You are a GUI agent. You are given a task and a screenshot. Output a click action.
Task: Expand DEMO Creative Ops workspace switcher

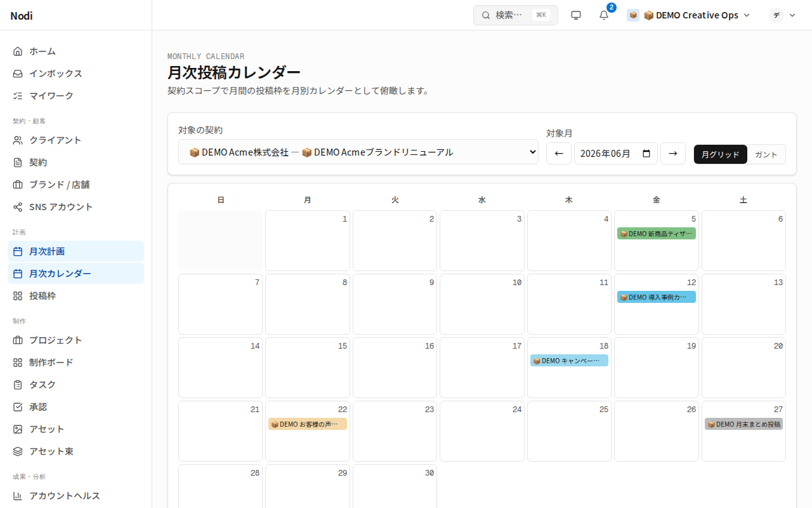tap(689, 15)
